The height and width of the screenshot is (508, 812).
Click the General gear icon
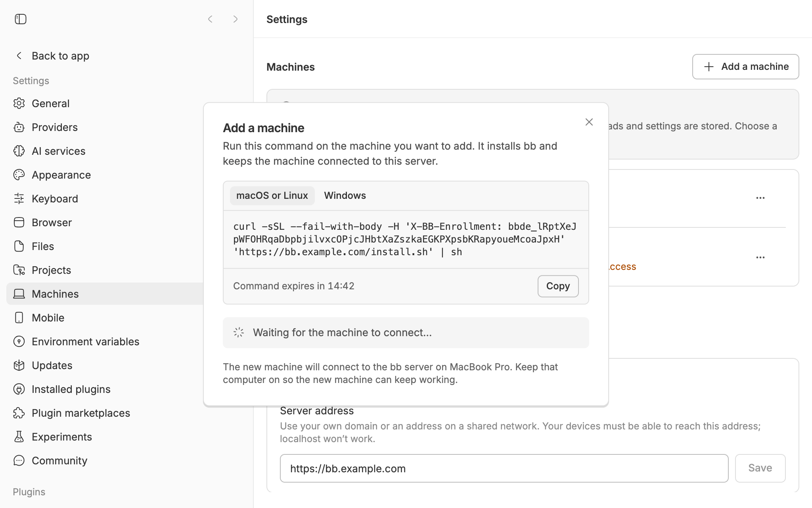pyautogui.click(x=19, y=103)
